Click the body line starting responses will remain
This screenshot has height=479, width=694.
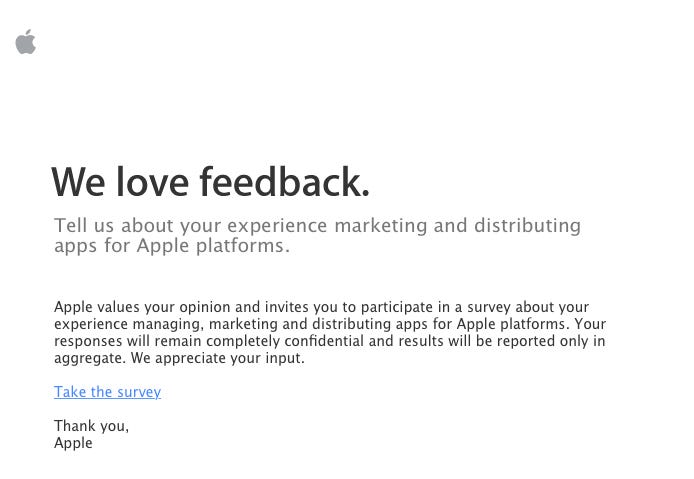pos(329,341)
